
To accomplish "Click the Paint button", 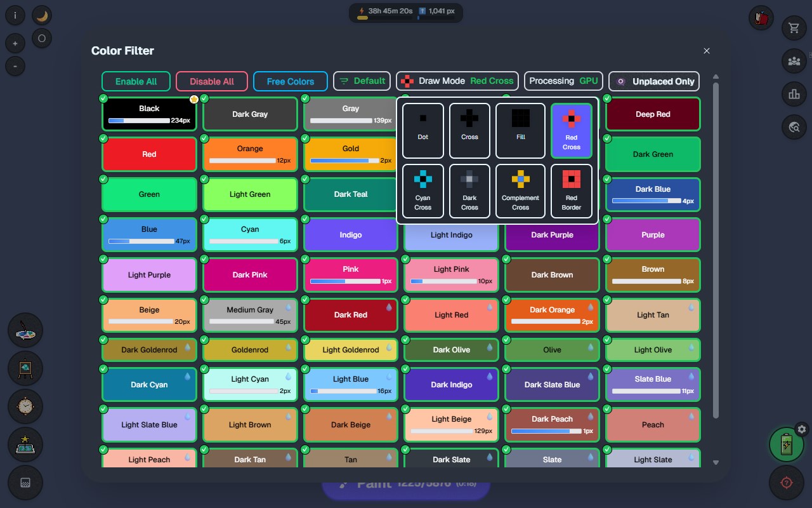I will click(x=406, y=484).
